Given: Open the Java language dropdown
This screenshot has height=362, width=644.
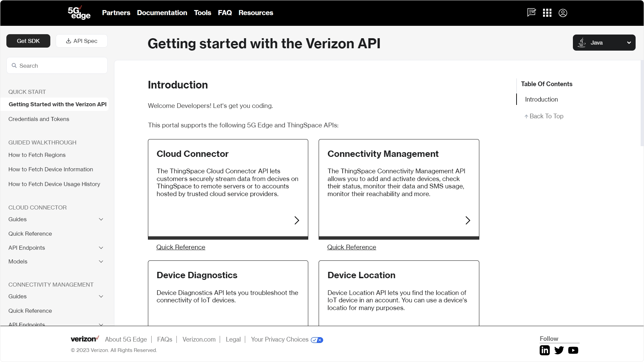Looking at the screenshot, I should point(604,43).
